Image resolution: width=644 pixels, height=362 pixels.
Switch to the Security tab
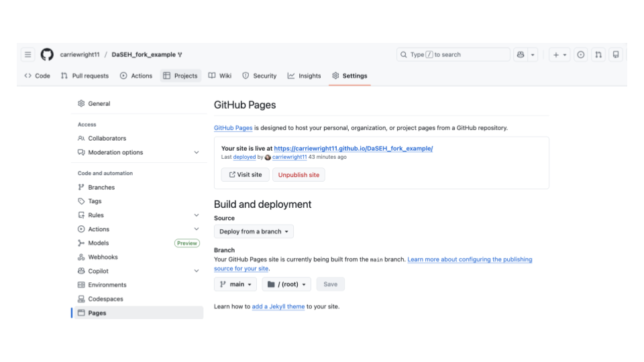[x=260, y=76]
